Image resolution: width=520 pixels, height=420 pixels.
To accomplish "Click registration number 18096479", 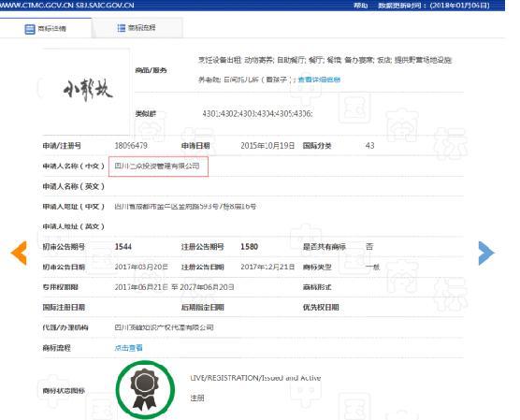I will coord(131,146).
